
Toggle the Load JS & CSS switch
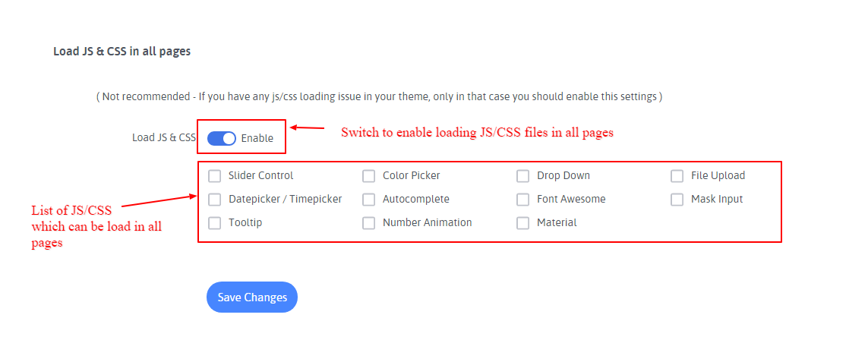coord(222,138)
